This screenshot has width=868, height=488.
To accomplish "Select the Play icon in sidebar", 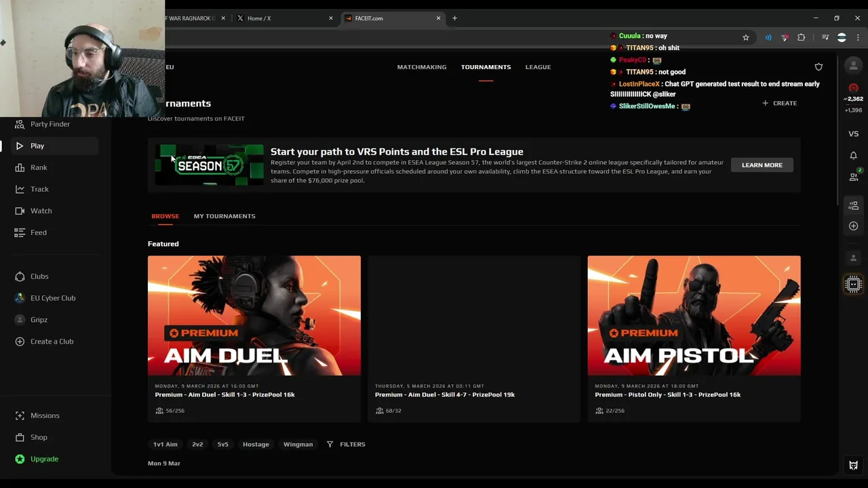I will [x=20, y=146].
